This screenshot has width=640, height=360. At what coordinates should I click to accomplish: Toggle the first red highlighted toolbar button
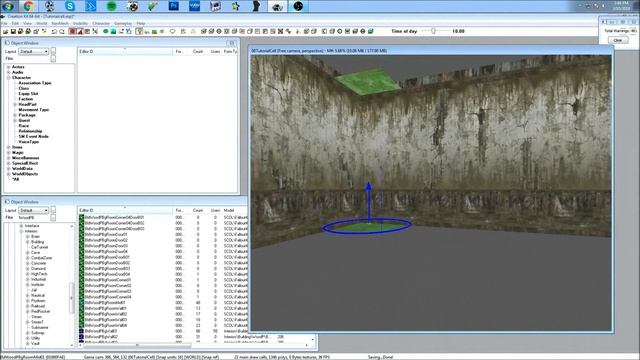click(72, 31)
